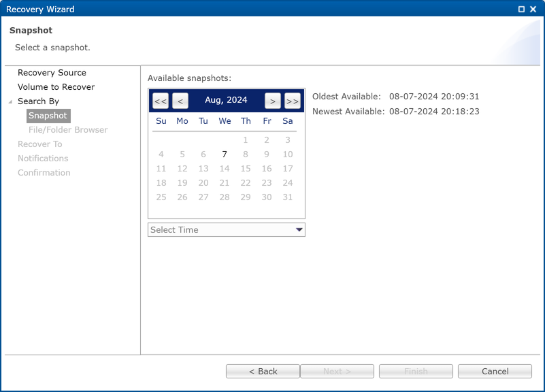Screen dimensions: 545x392
Task: Advance calendar to next year
Action: pyautogui.click(x=293, y=101)
